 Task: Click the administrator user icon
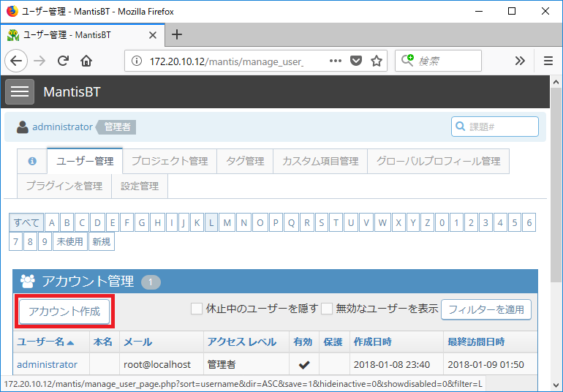click(22, 127)
